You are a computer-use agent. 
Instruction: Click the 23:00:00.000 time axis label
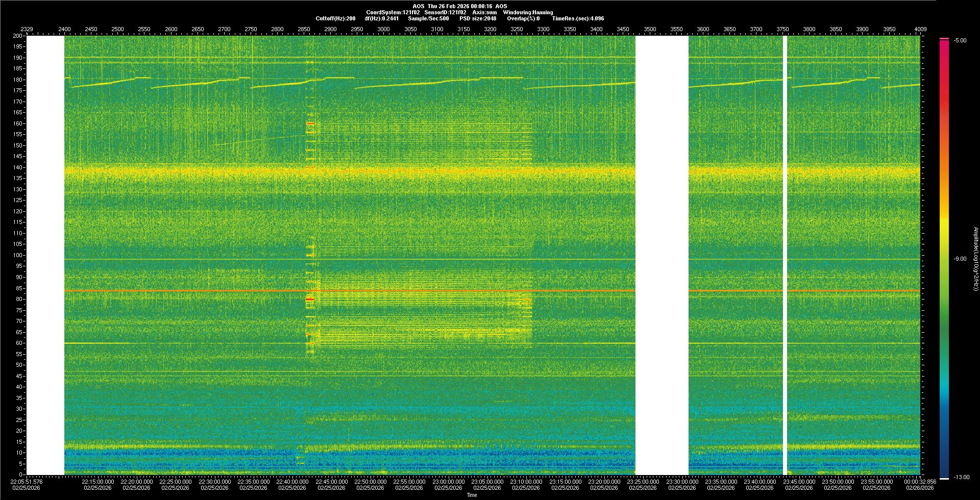click(448, 481)
